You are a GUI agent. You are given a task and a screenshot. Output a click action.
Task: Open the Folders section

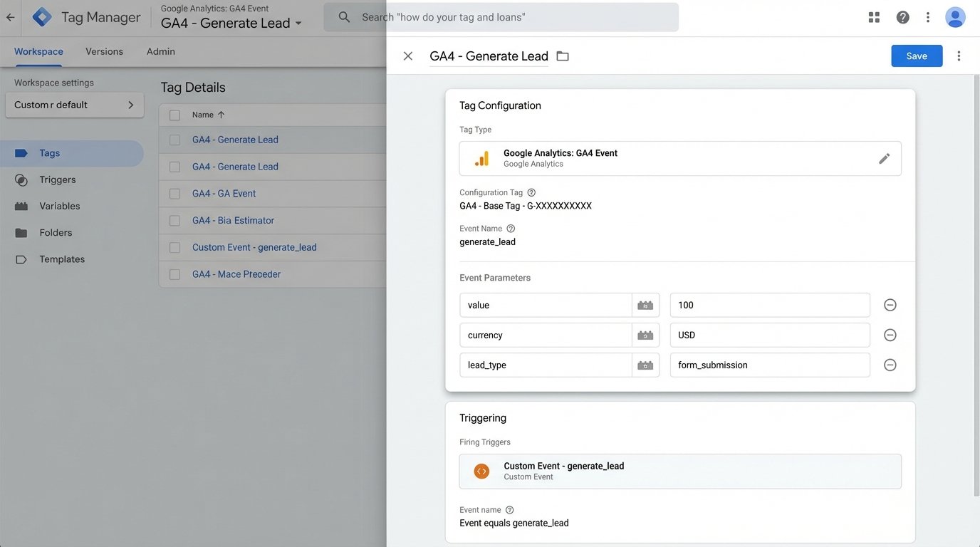pos(53,231)
